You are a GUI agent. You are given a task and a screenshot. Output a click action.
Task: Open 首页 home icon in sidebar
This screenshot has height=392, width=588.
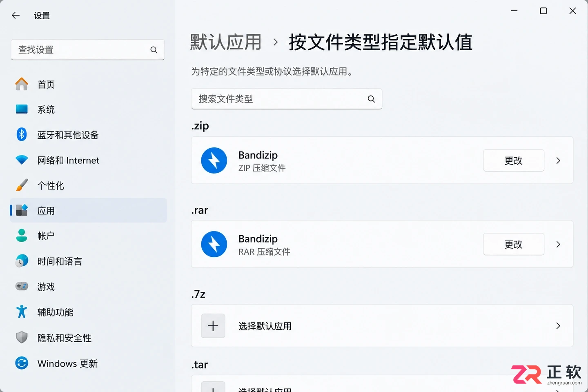pyautogui.click(x=22, y=84)
